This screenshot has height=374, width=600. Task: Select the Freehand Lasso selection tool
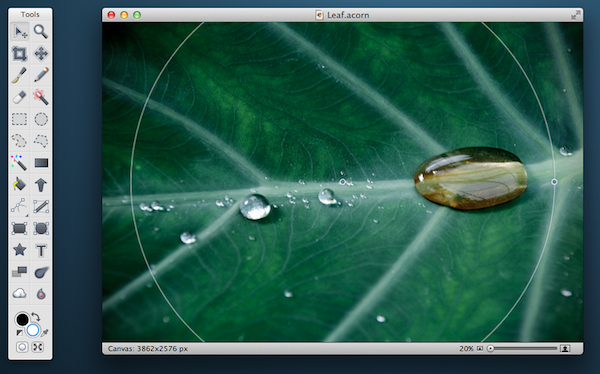pos(20,141)
